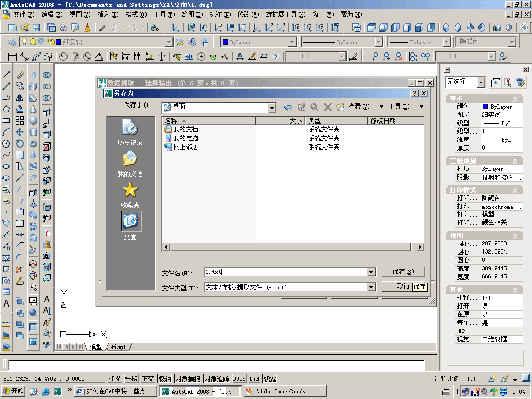Click the 取消 cancel button
The image size is (532, 399).
tap(403, 286)
